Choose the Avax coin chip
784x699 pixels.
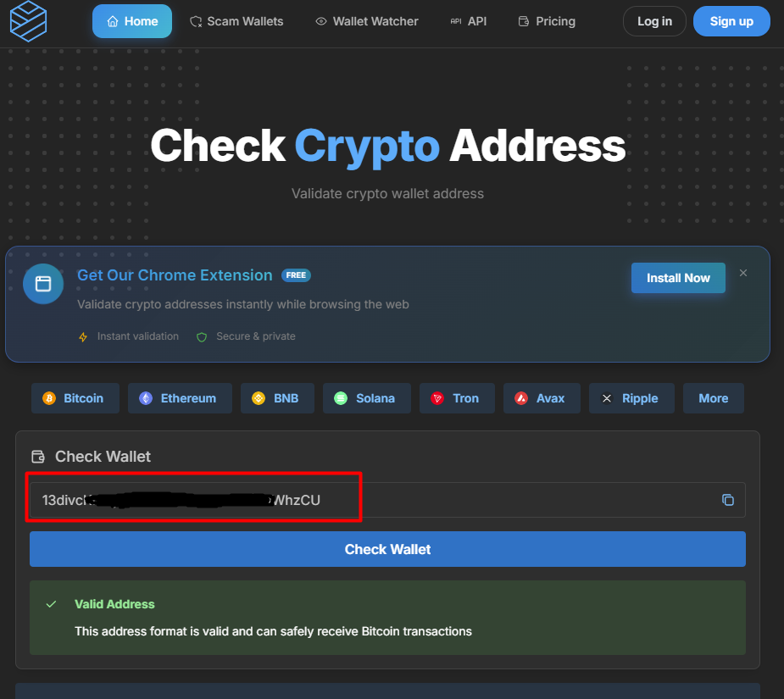click(542, 398)
